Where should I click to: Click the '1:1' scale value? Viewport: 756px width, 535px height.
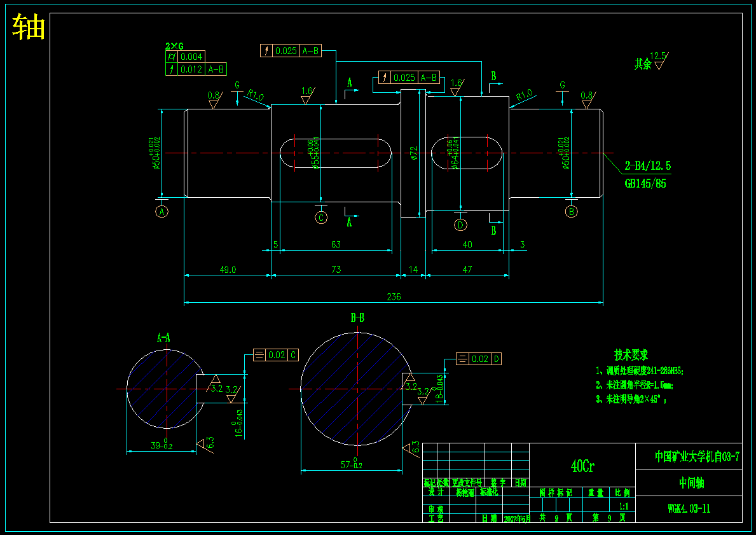[623, 506]
